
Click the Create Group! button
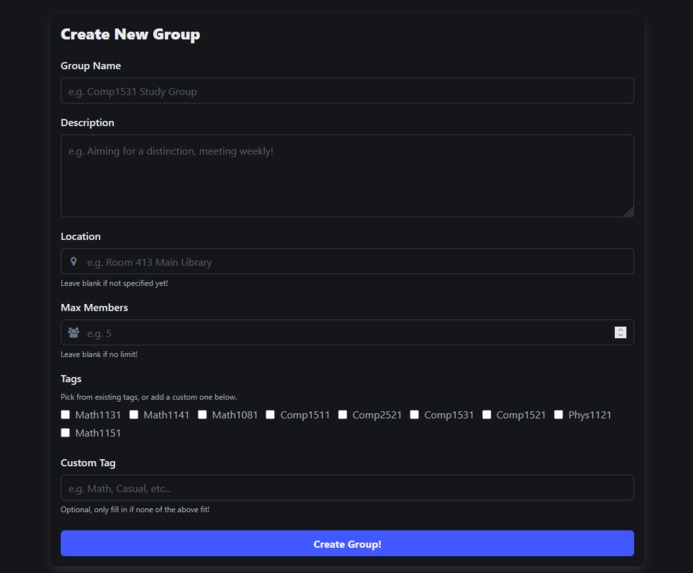[x=347, y=543]
